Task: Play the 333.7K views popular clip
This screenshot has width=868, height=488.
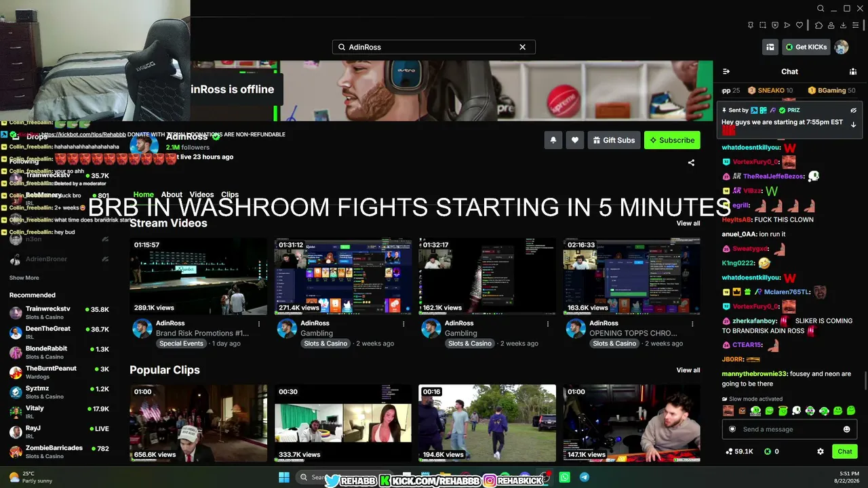Action: point(343,424)
